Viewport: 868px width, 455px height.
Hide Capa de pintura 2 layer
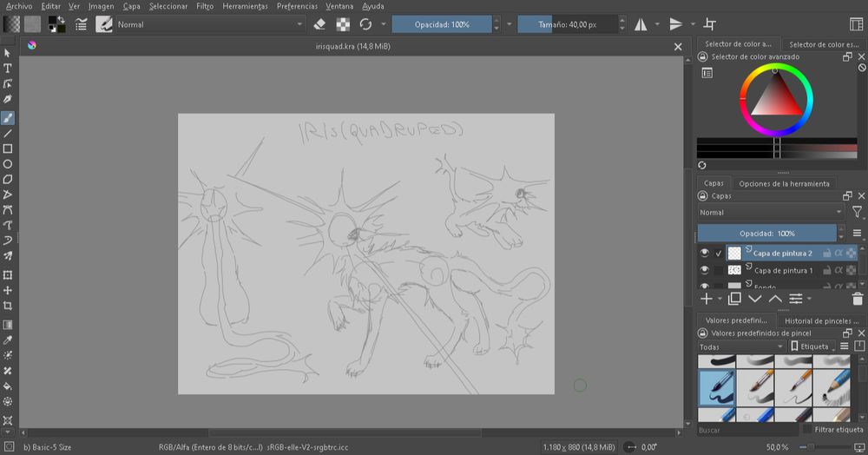click(704, 253)
